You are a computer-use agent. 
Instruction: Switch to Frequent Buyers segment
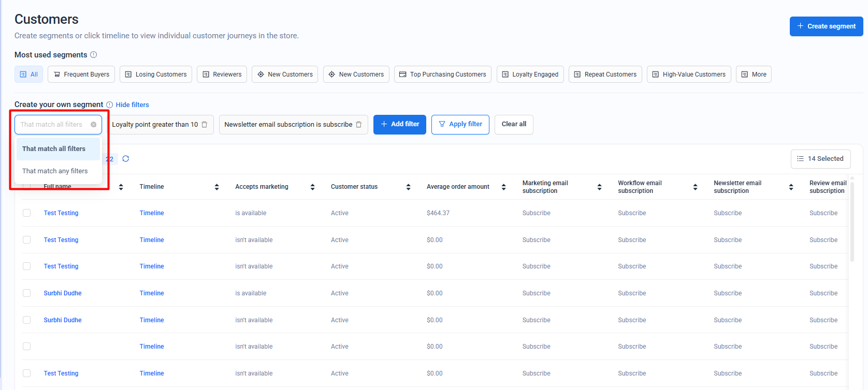[81, 74]
